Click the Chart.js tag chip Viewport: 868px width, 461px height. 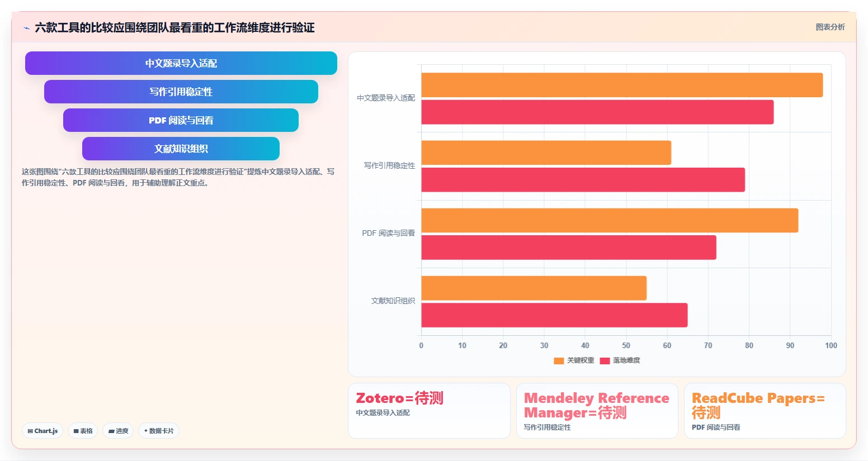[x=43, y=431]
